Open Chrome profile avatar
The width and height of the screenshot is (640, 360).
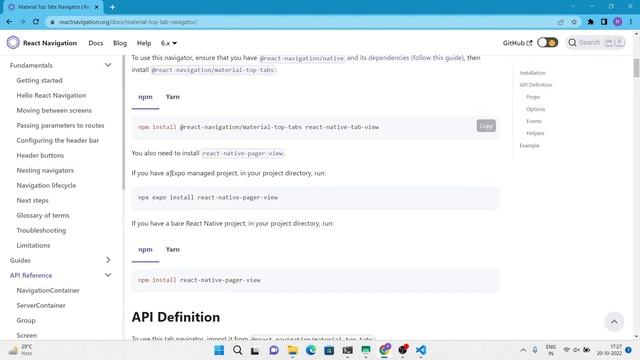(x=618, y=22)
